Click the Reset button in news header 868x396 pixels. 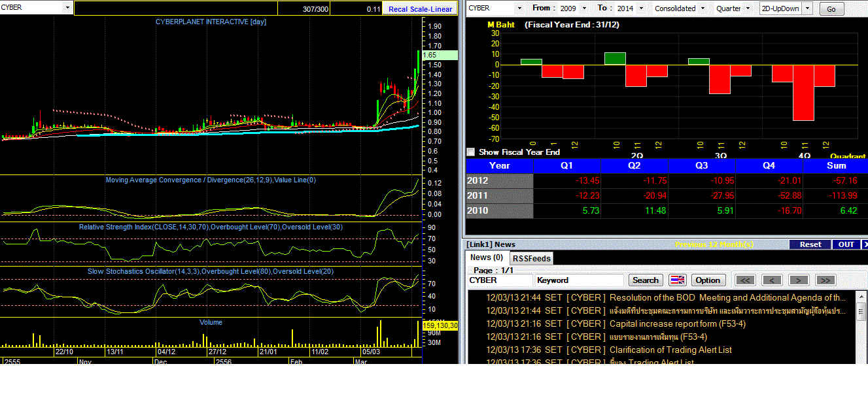tap(810, 244)
